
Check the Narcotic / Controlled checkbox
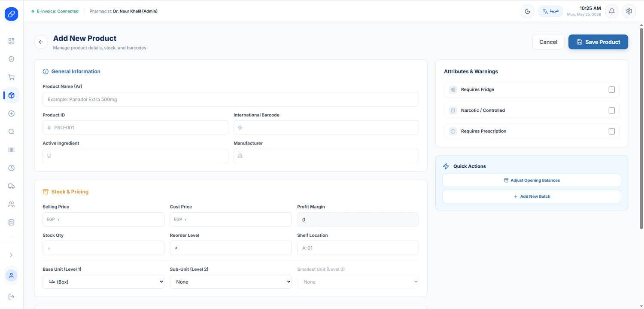point(612,110)
